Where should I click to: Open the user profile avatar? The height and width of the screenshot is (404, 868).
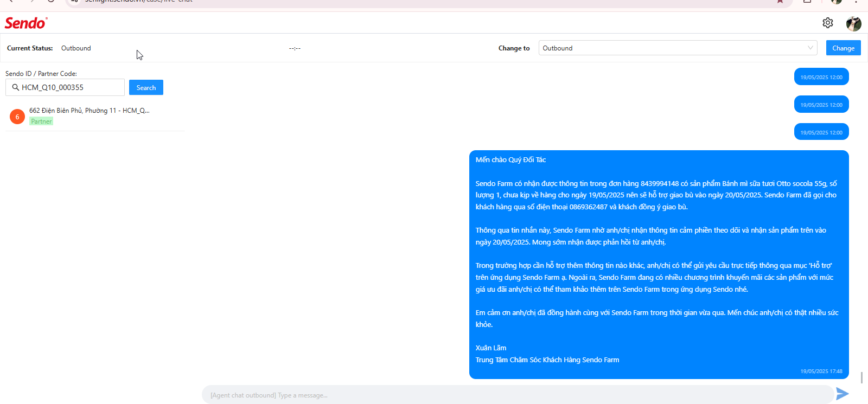click(854, 23)
